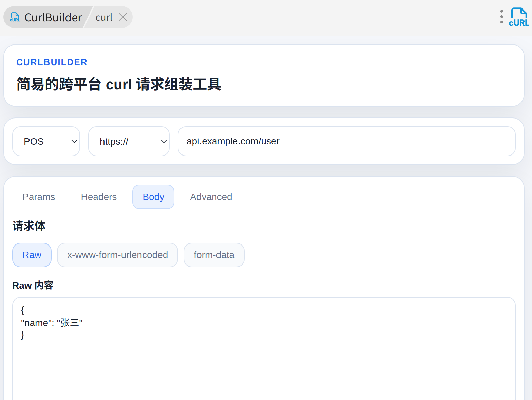Switch to the CurlBuilder breadcrumb tab
Image resolution: width=532 pixels, height=400 pixels.
point(53,17)
